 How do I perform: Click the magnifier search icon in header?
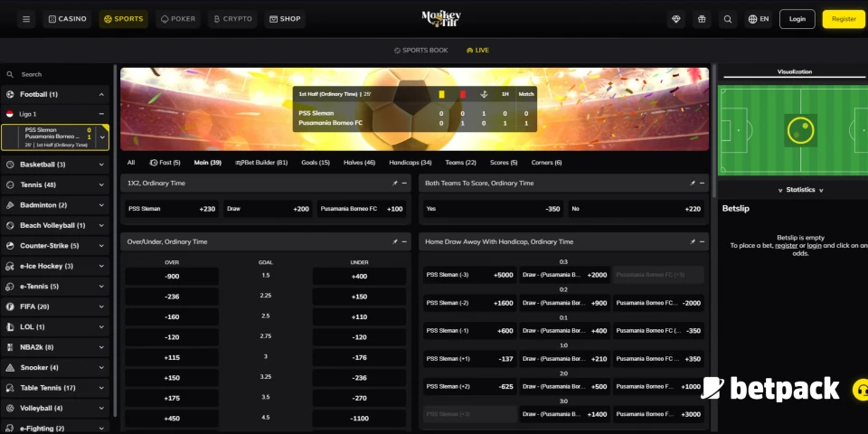[x=728, y=19]
